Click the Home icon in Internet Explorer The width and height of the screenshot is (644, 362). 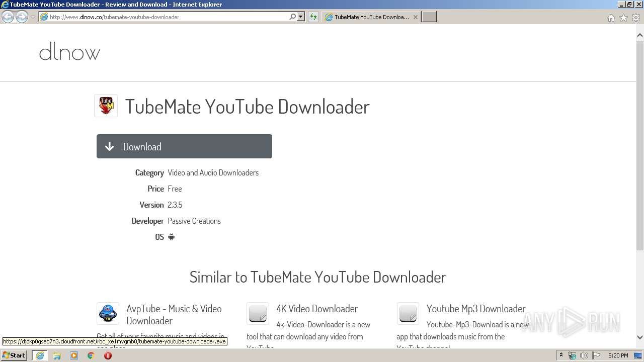[x=611, y=18]
